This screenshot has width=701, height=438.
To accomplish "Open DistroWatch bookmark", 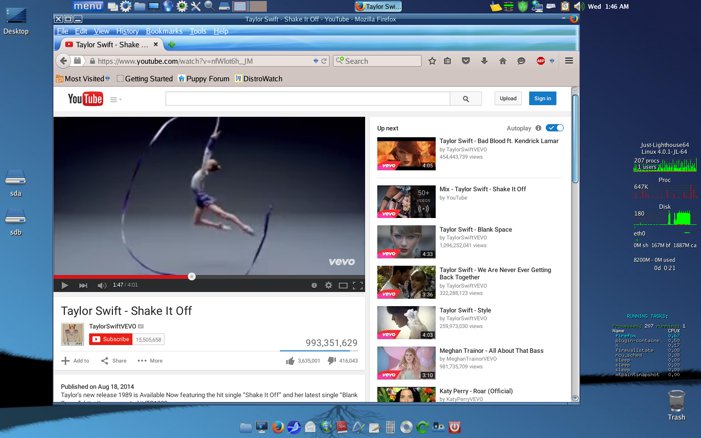I will 259,79.
